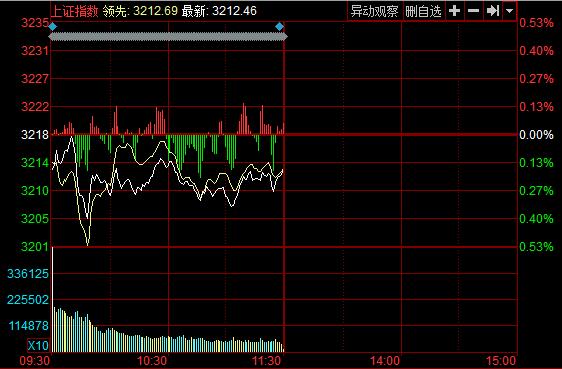Select the right blue diamond marker
This screenshot has width=562, height=369.
pos(280,27)
